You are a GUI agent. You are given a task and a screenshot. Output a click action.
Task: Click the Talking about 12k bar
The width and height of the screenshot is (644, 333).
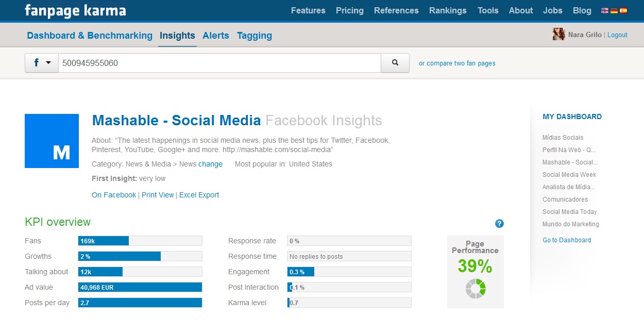pos(140,272)
